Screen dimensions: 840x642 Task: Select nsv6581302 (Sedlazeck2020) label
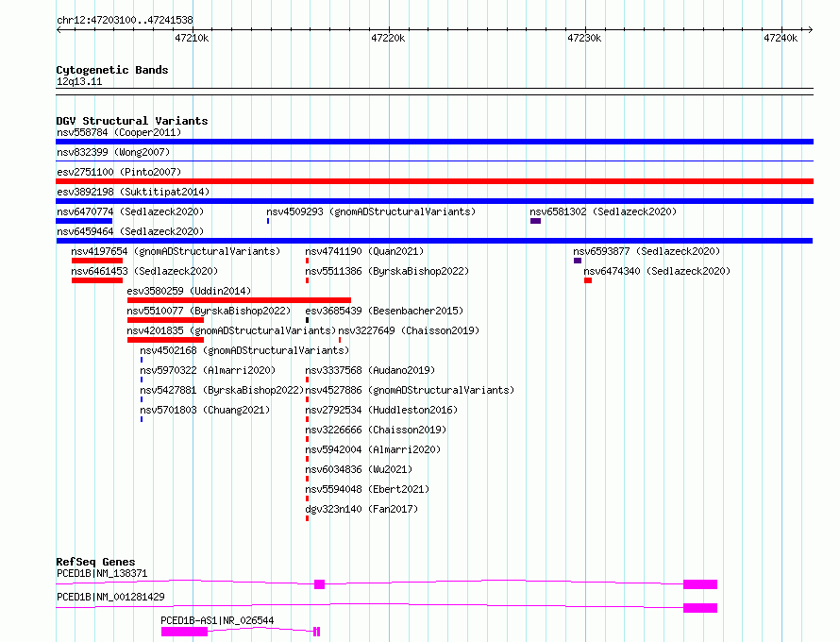[603, 211]
